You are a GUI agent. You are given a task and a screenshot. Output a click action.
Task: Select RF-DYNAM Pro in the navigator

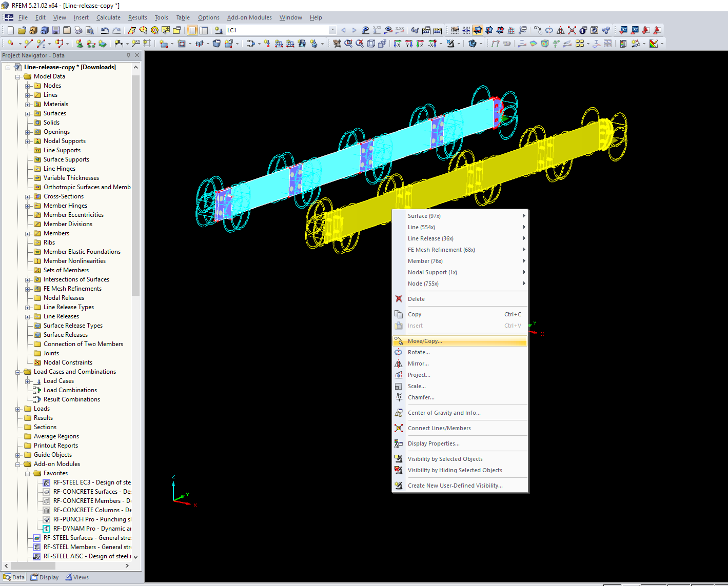click(x=92, y=529)
